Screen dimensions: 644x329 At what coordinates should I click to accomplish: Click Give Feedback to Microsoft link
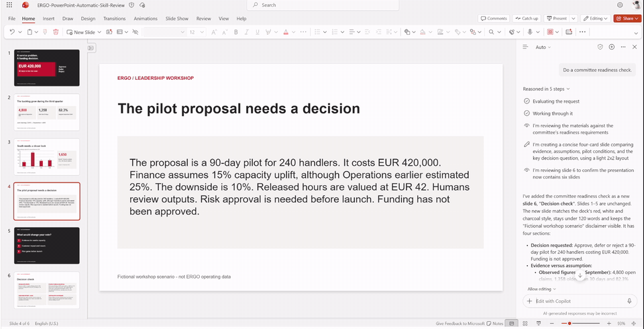click(x=460, y=324)
